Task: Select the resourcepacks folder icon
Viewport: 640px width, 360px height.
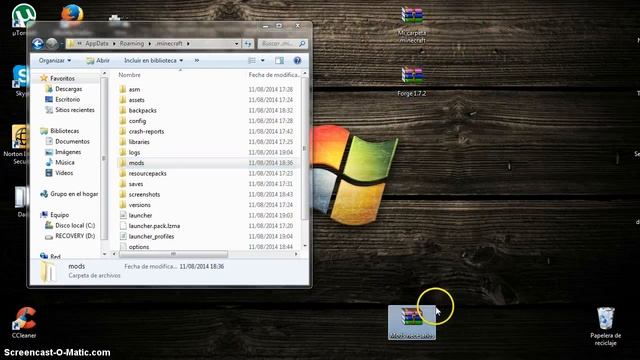Action: (123, 173)
